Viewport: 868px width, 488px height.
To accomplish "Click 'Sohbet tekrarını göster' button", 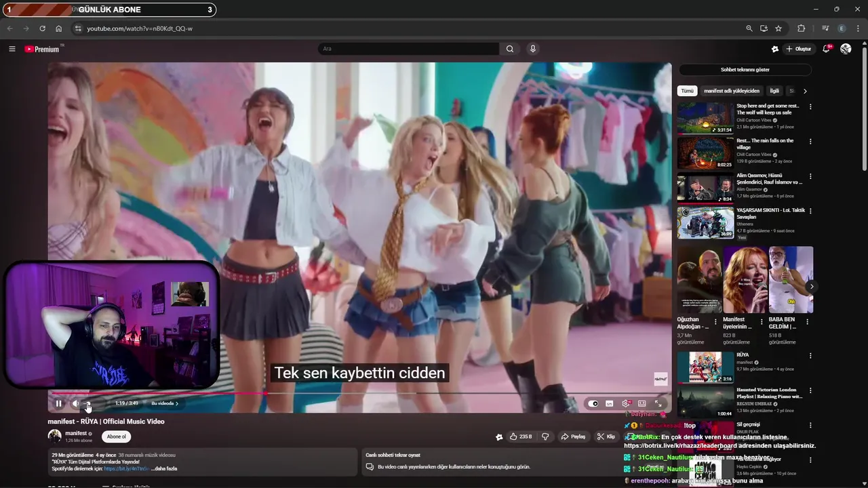I will [745, 70].
